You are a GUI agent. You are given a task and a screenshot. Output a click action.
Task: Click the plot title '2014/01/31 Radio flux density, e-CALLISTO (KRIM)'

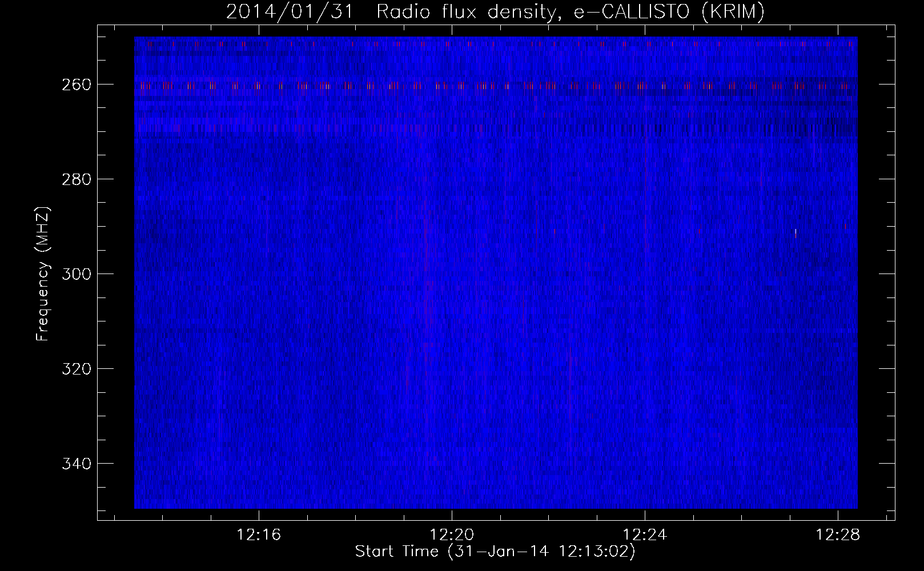(495, 12)
